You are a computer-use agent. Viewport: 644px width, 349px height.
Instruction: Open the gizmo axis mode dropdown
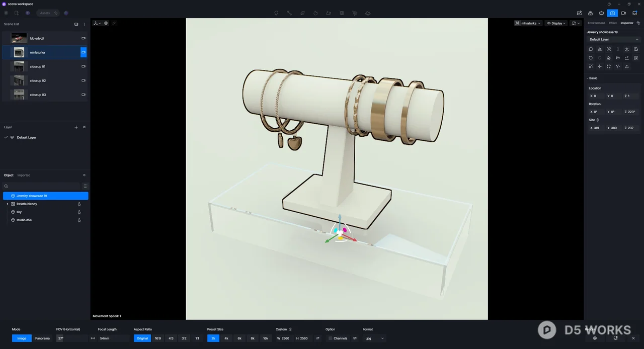97,23
